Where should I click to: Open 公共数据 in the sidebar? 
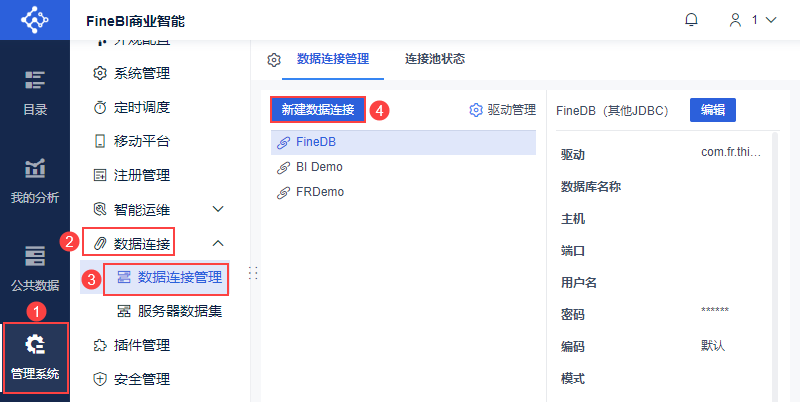[x=34, y=267]
